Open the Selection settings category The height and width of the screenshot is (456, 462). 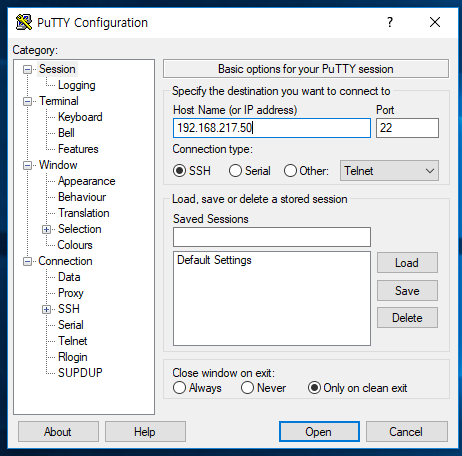80,229
